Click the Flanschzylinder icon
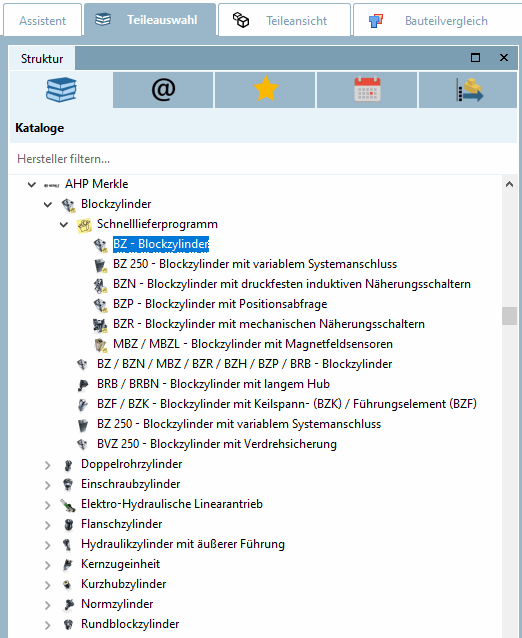Screen dimensions: 522x638 point(68,524)
